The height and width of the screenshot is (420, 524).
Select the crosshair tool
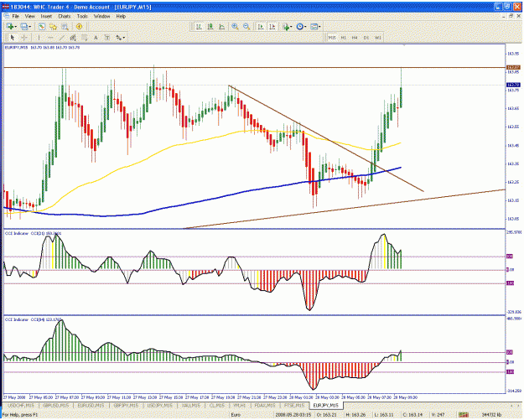(x=24, y=38)
